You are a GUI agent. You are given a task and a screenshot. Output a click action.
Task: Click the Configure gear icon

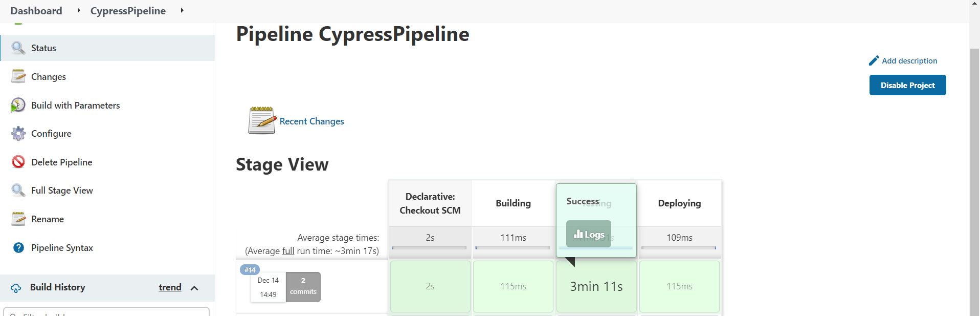[18, 134]
